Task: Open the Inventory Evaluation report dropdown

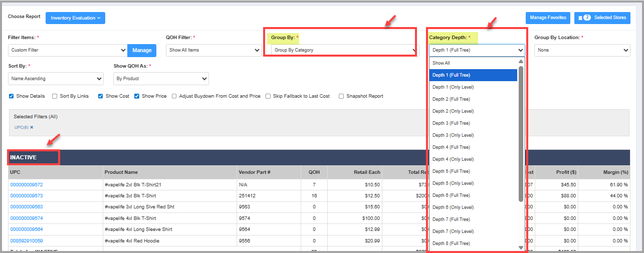Action: [x=75, y=18]
